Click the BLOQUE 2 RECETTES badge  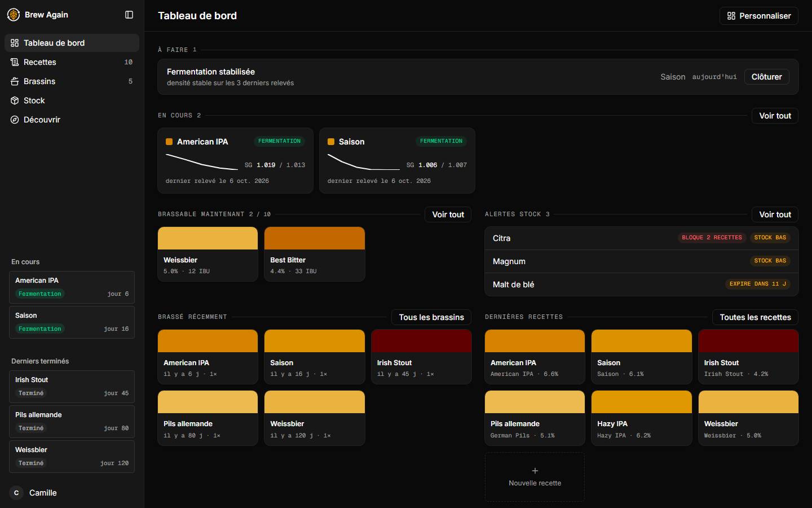tap(712, 238)
